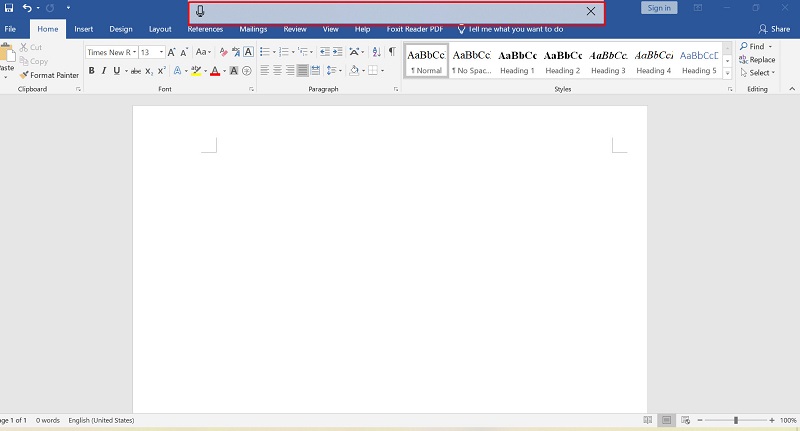
Task: Toggle Strikethrough formatting
Action: click(136, 71)
